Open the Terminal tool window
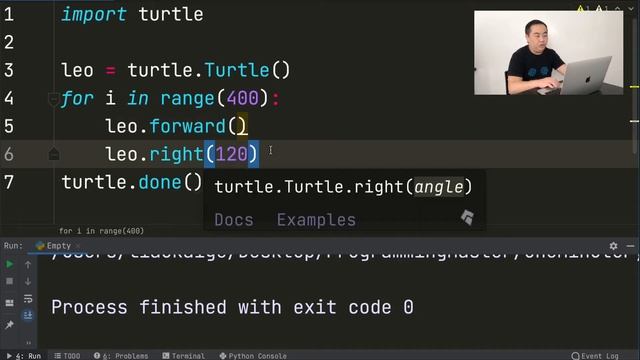The height and width of the screenshot is (360, 640). pos(184,356)
